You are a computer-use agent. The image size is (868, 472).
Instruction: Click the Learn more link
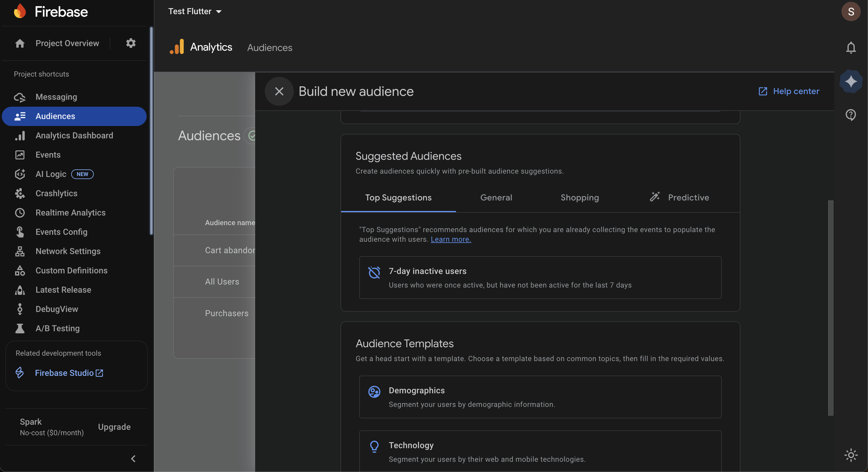[x=451, y=239]
